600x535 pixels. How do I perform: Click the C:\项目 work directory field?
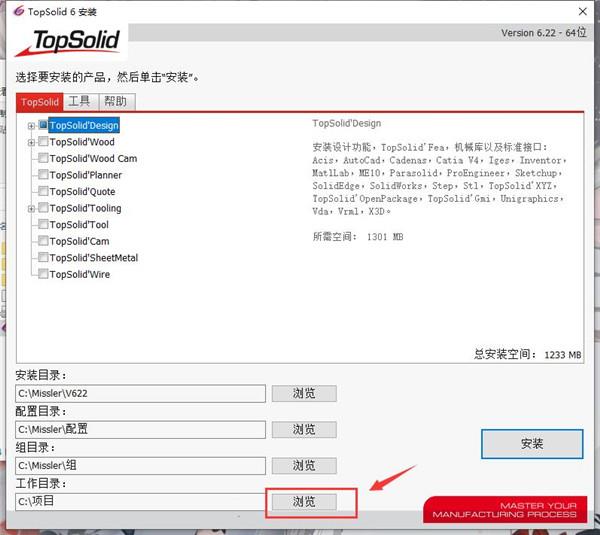click(x=140, y=502)
